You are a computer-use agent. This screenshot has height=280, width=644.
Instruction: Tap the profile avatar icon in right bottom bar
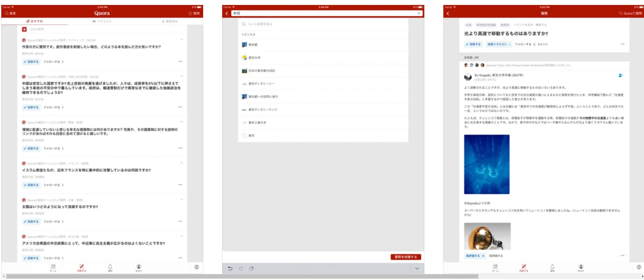coord(581,267)
